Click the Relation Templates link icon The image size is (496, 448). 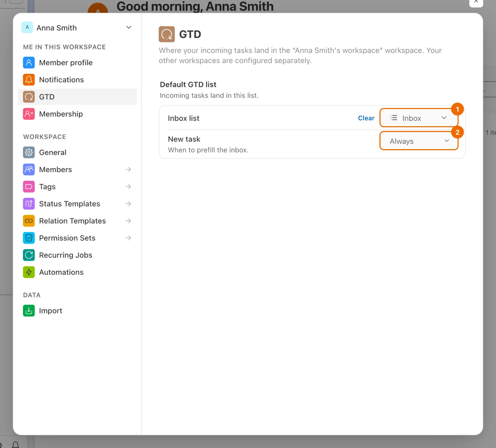pos(29,221)
